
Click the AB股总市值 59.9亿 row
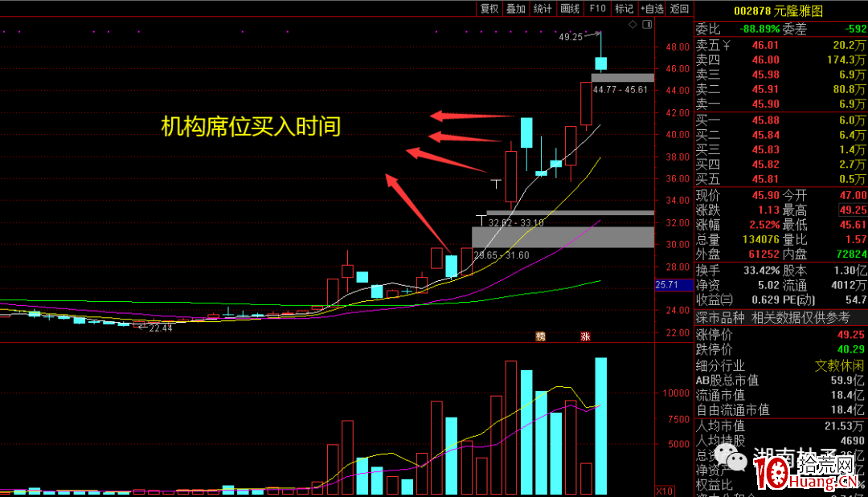780,381
